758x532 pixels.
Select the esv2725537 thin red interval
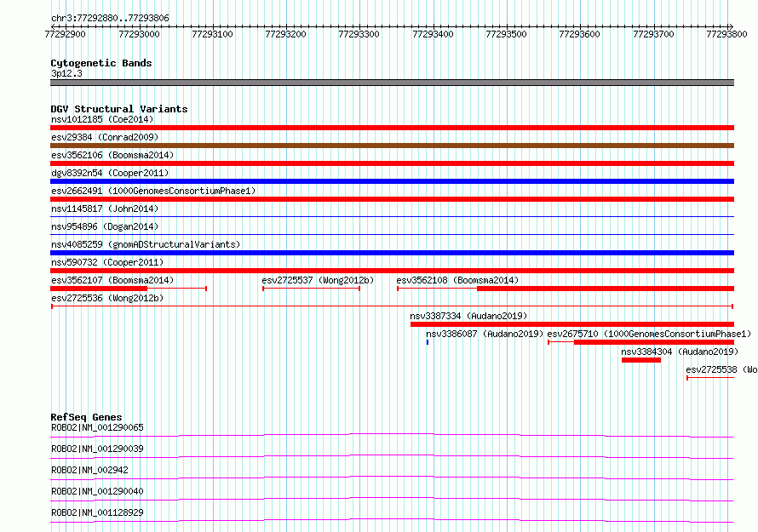coord(312,289)
